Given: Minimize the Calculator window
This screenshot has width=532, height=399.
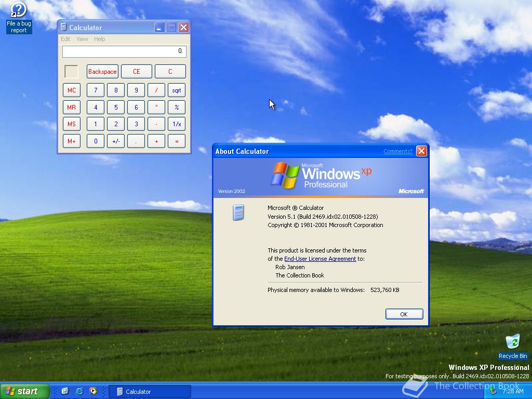Looking at the screenshot, I should (159, 28).
